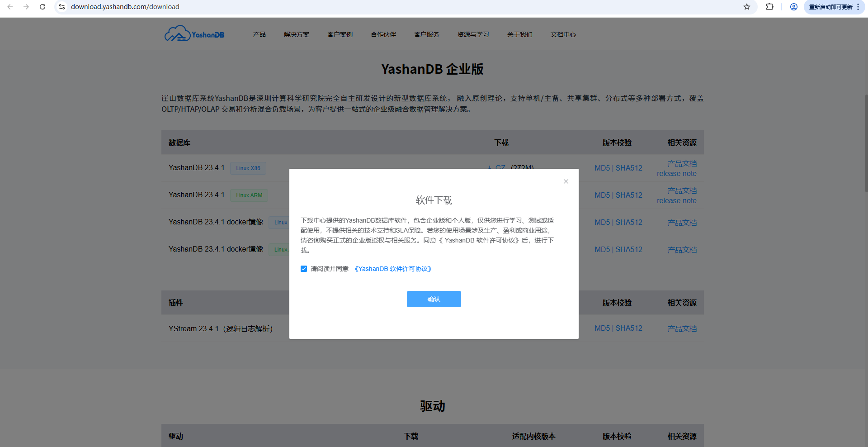Click the 确认 confirmation button
The image size is (868, 447).
434,299
